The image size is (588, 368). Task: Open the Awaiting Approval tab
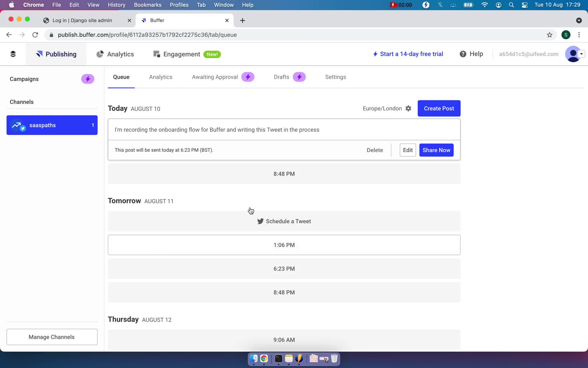[x=215, y=77]
